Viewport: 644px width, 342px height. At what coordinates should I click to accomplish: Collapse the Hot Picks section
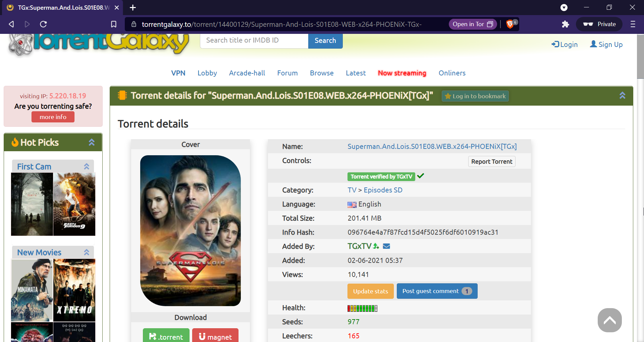(x=92, y=142)
